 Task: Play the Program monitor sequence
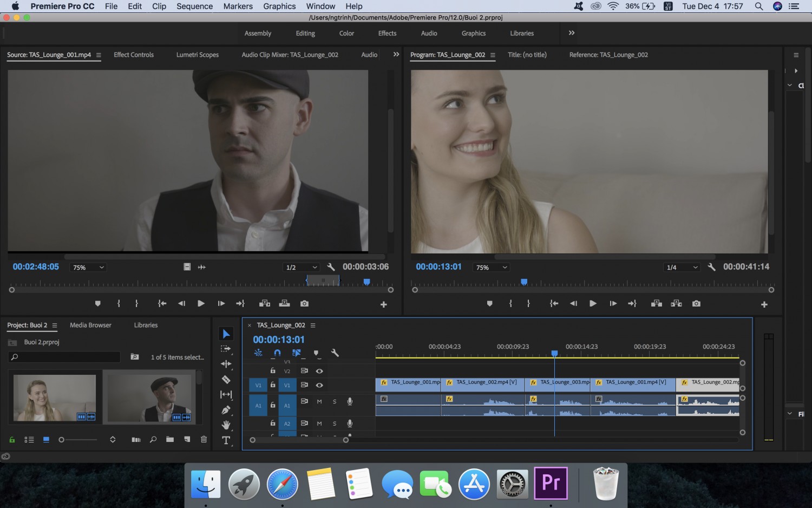pyautogui.click(x=593, y=304)
